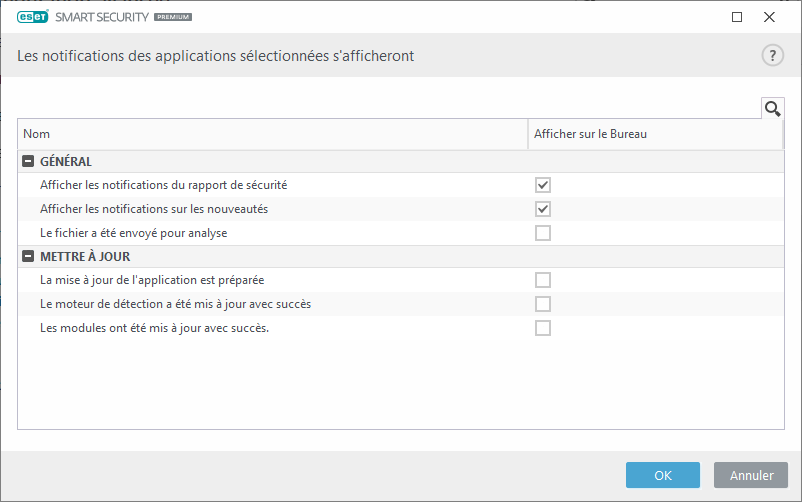Close the ESET dialog window

tap(769, 17)
